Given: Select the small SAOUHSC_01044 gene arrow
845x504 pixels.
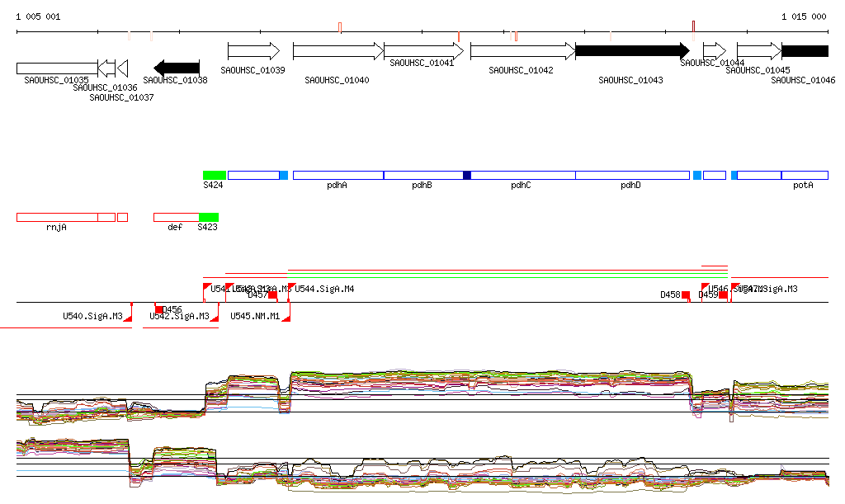Looking at the screenshot, I should 715,51.
